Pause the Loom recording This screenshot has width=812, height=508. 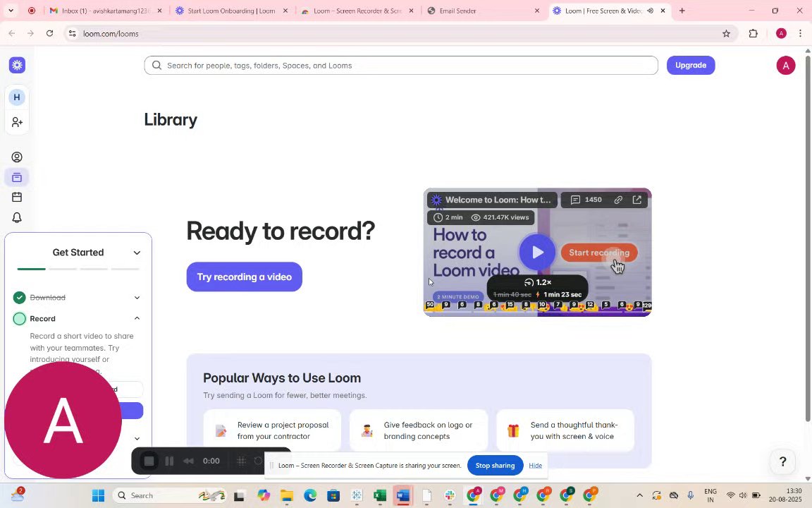pyautogui.click(x=169, y=461)
